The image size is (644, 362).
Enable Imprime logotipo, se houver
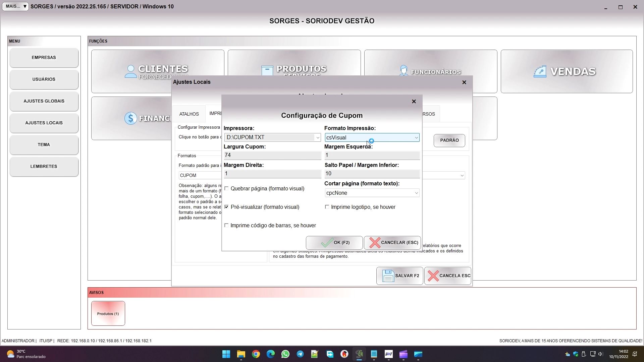coord(327,207)
